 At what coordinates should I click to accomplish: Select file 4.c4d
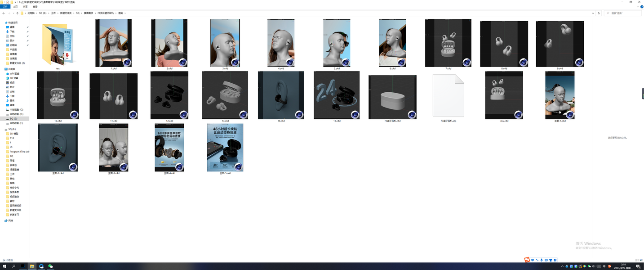click(281, 43)
